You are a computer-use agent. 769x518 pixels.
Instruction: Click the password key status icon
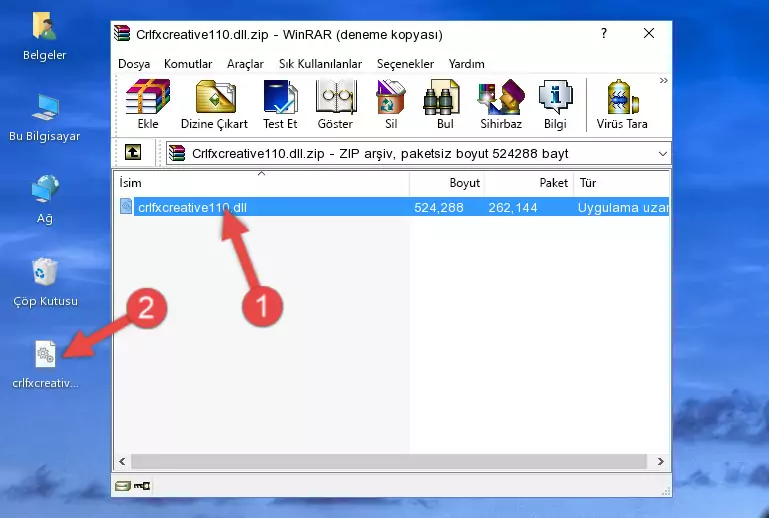tap(142, 486)
